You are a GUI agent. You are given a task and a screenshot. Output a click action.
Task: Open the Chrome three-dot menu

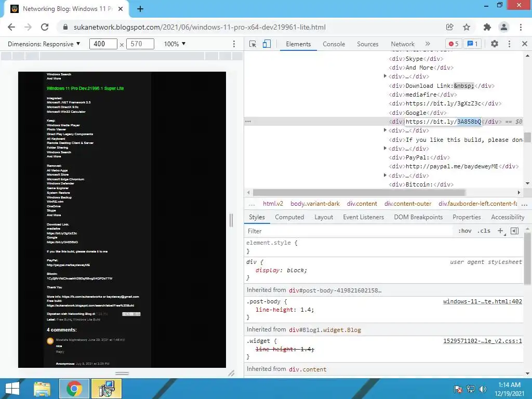pyautogui.click(x=521, y=27)
